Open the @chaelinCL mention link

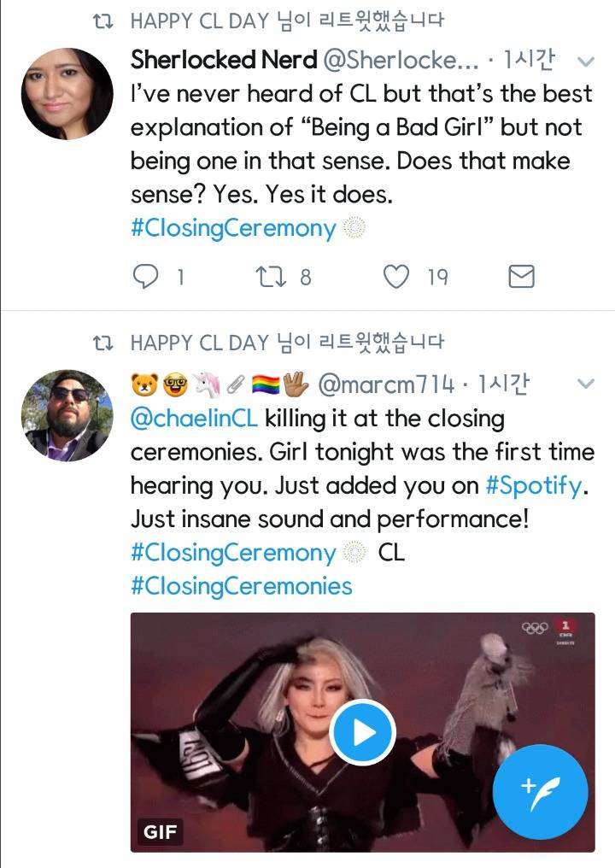pos(193,419)
